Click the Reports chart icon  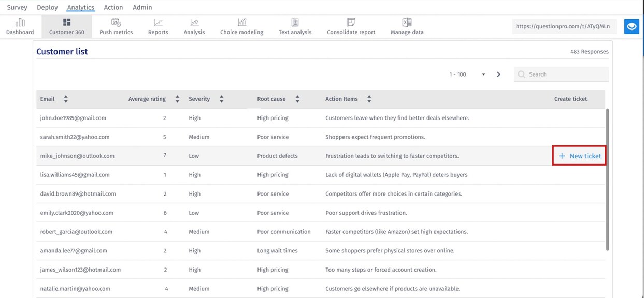158,22
